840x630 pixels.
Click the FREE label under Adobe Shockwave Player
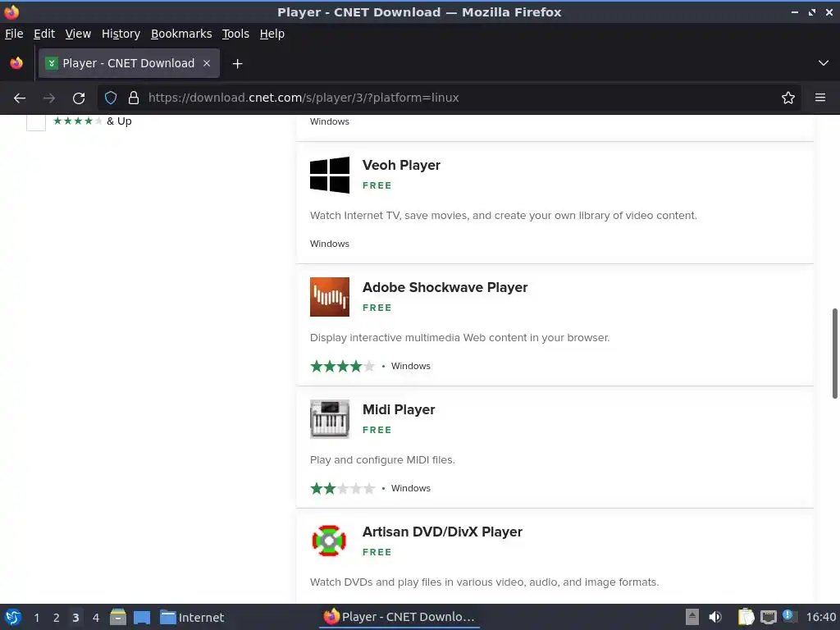[377, 308]
